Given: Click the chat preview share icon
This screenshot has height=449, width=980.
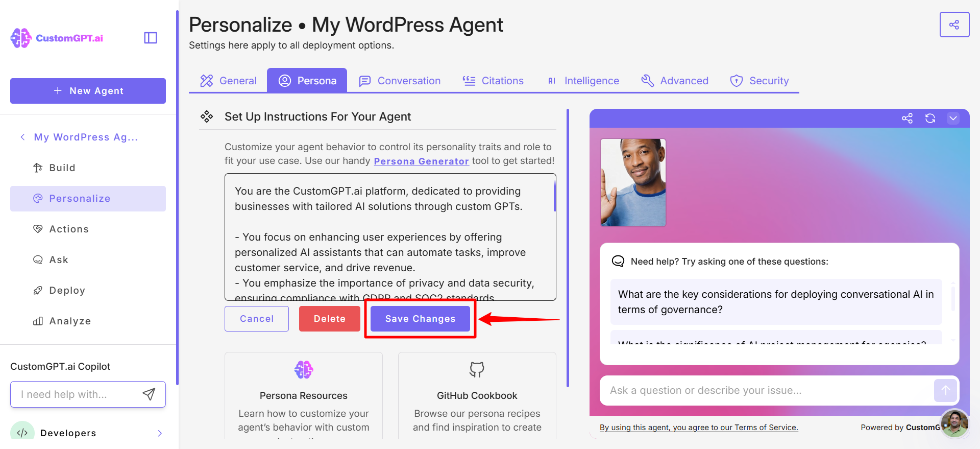Looking at the screenshot, I should (907, 119).
